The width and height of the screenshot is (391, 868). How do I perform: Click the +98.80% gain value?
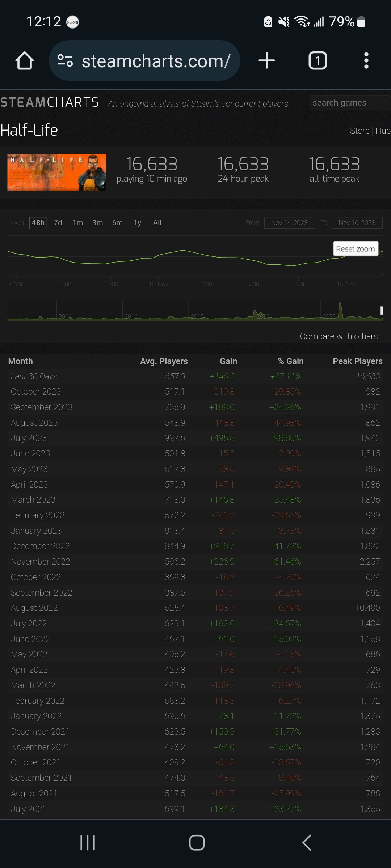pyautogui.click(x=285, y=438)
